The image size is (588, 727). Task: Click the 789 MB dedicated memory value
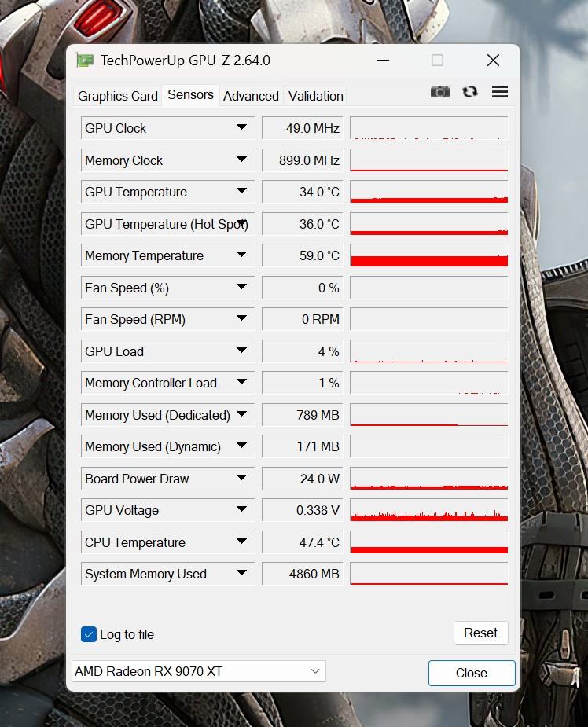pyautogui.click(x=303, y=415)
